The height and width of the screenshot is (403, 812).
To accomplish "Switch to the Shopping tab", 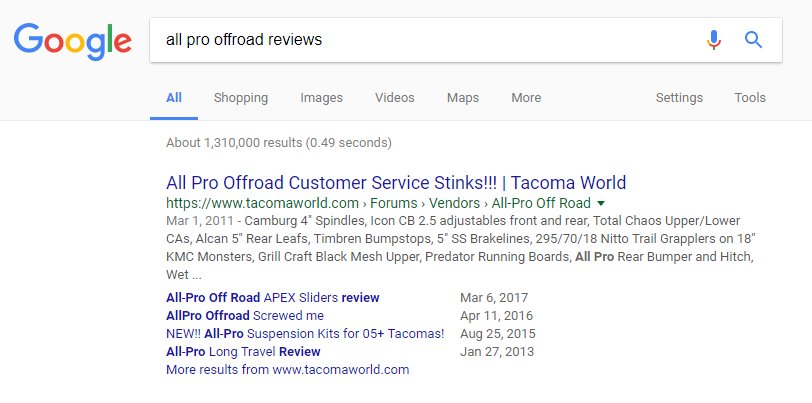I will pos(241,97).
